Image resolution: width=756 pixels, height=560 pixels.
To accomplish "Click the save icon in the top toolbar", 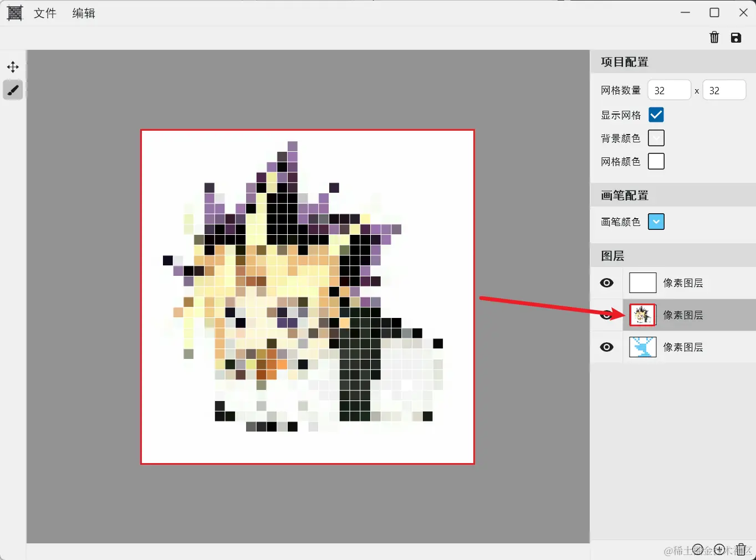I will point(736,37).
